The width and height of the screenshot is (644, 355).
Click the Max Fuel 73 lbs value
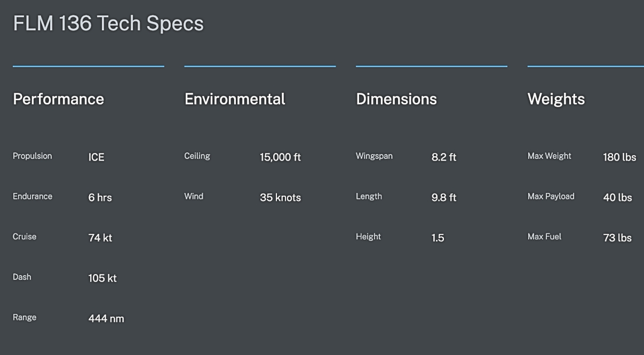coord(617,238)
